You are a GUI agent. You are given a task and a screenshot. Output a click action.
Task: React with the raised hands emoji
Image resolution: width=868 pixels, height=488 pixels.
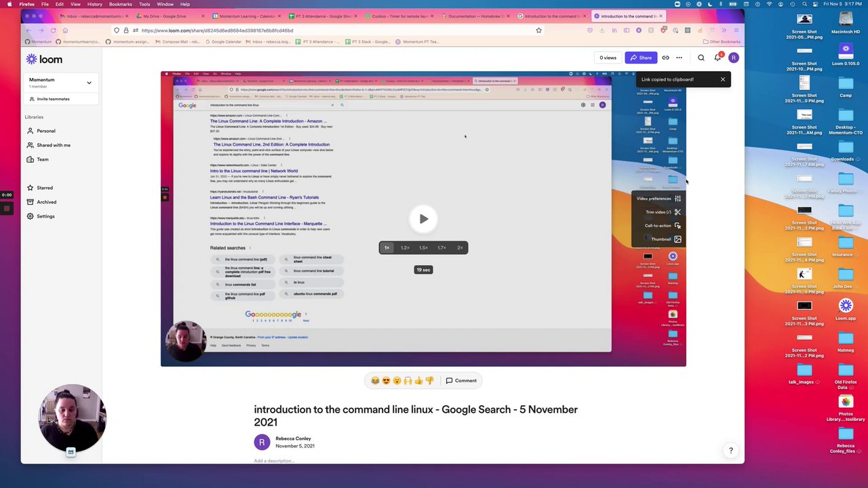[408, 381]
